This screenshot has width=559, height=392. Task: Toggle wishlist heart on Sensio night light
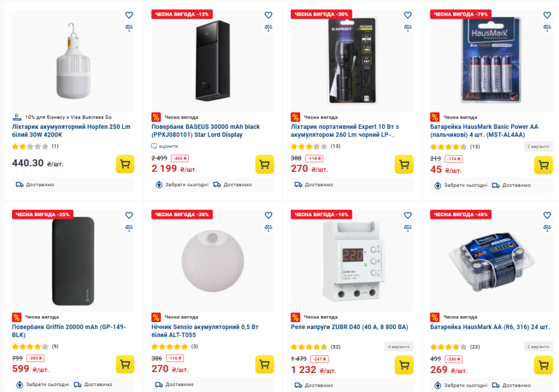click(268, 215)
